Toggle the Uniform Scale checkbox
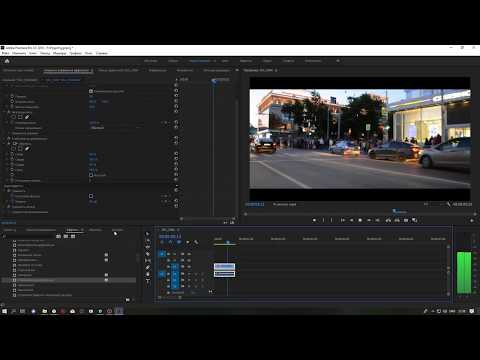This screenshot has height=360, width=480. (x=91, y=91)
